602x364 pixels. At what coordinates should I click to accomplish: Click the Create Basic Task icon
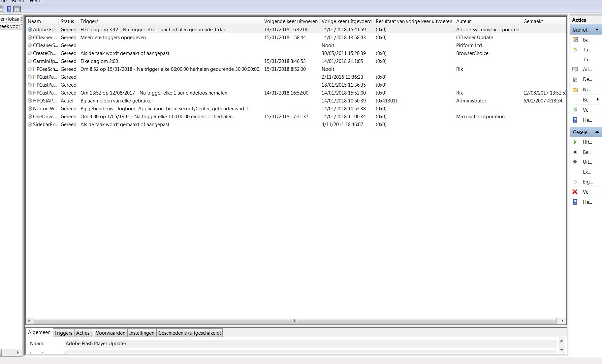[x=575, y=40]
